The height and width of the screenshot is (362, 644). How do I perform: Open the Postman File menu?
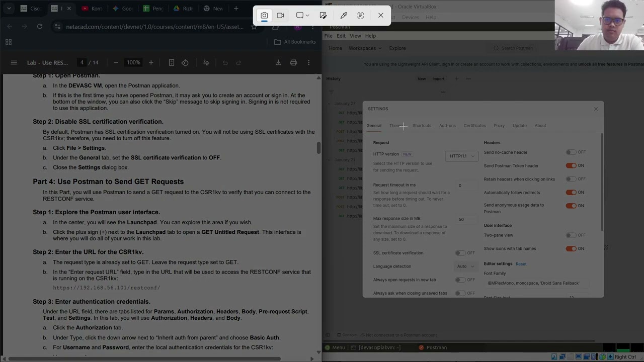pyautogui.click(x=329, y=36)
